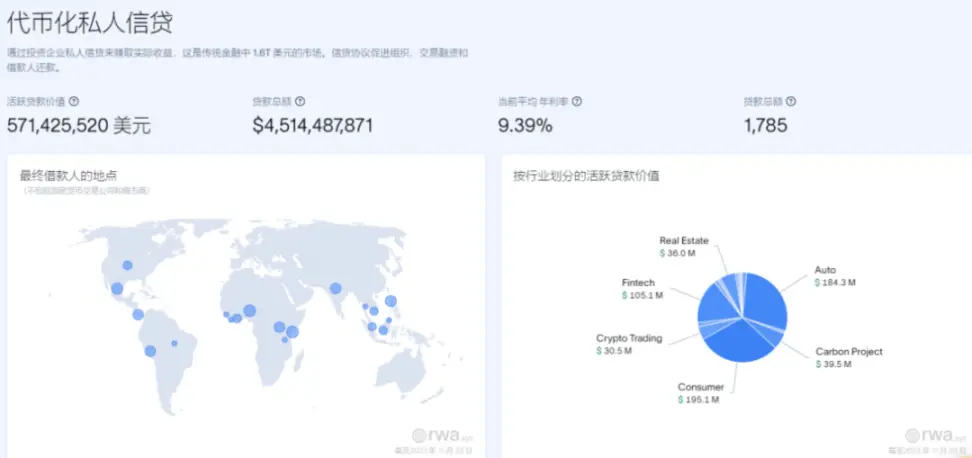The width and height of the screenshot is (972, 458).
Task: Click the 1,785 loans count value
Action: tap(766, 126)
